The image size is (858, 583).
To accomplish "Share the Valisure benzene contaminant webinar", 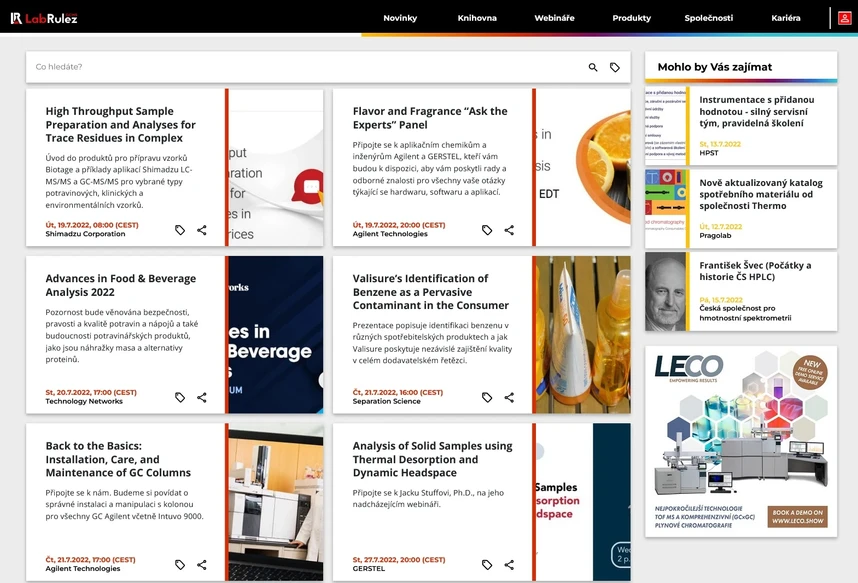I will pyautogui.click(x=509, y=397).
